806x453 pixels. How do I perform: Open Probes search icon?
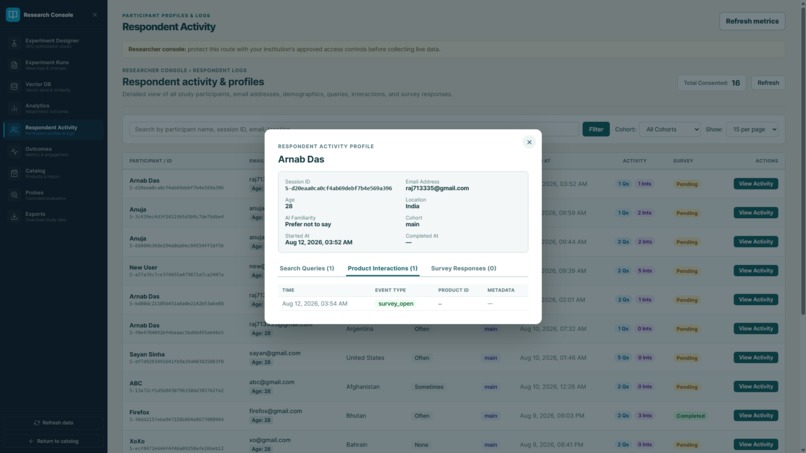[14, 195]
